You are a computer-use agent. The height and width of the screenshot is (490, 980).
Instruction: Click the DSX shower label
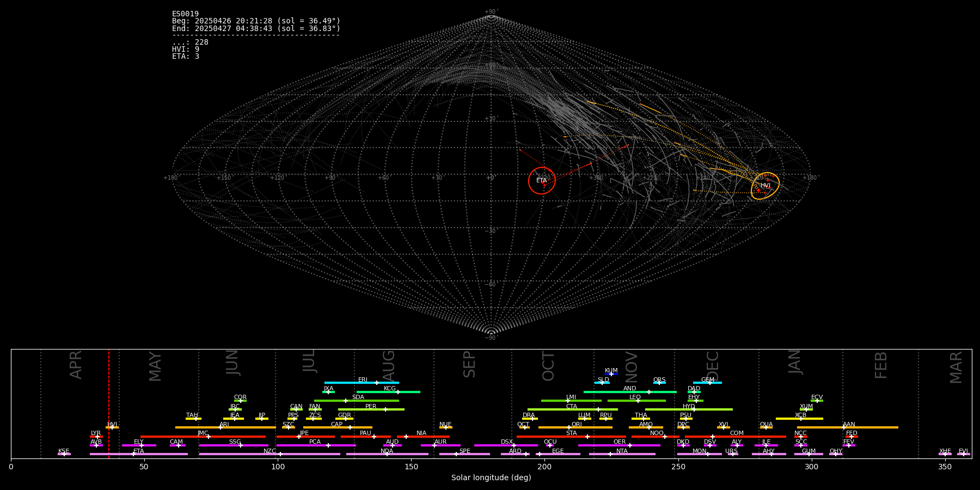click(x=507, y=442)
